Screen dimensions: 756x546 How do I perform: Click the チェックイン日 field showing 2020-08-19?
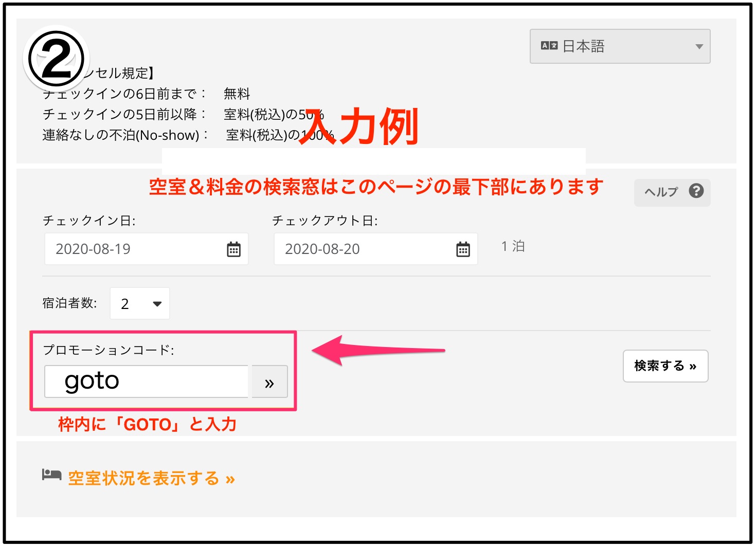pyautogui.click(x=136, y=249)
